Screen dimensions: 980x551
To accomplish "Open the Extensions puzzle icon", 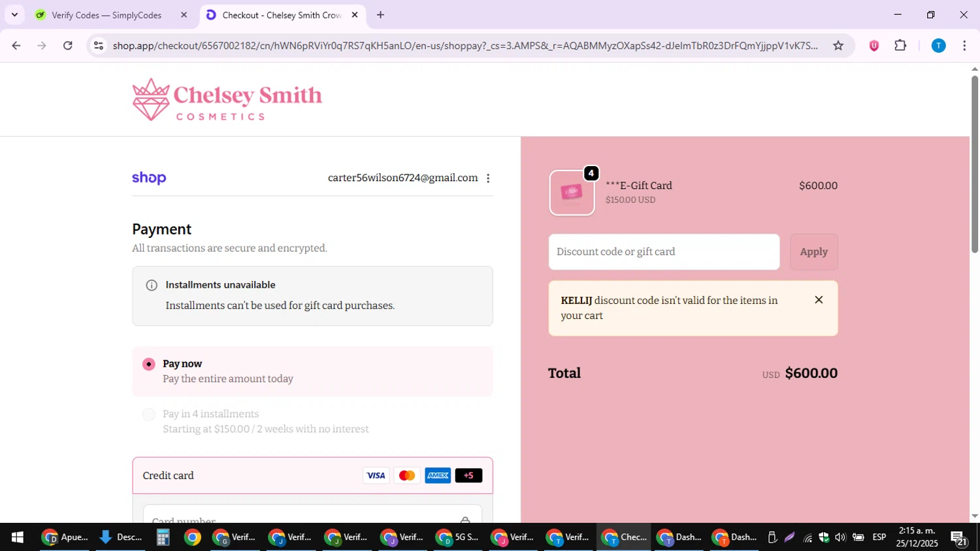I will (900, 46).
